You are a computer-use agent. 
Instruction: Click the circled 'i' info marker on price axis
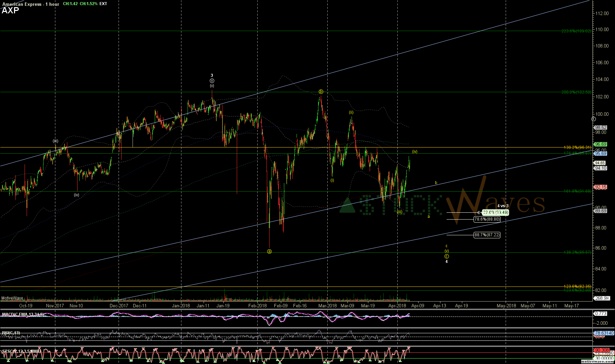(x=593, y=119)
